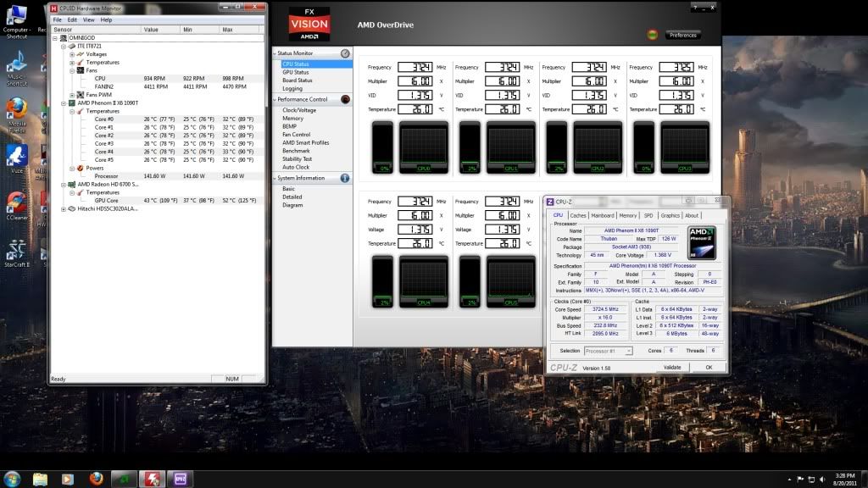This screenshot has width=868, height=488.
Task: Open Stability Test in OverDrive
Action: [298, 158]
